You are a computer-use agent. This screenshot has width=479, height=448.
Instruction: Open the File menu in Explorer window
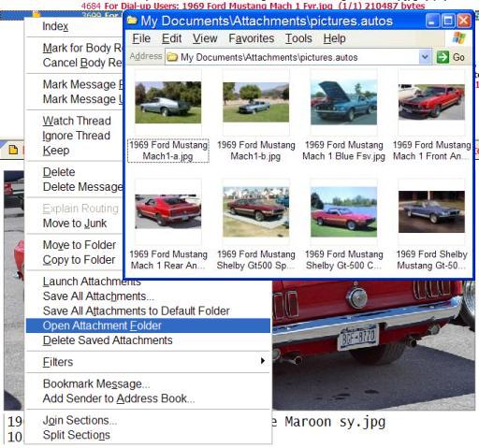tap(141, 38)
